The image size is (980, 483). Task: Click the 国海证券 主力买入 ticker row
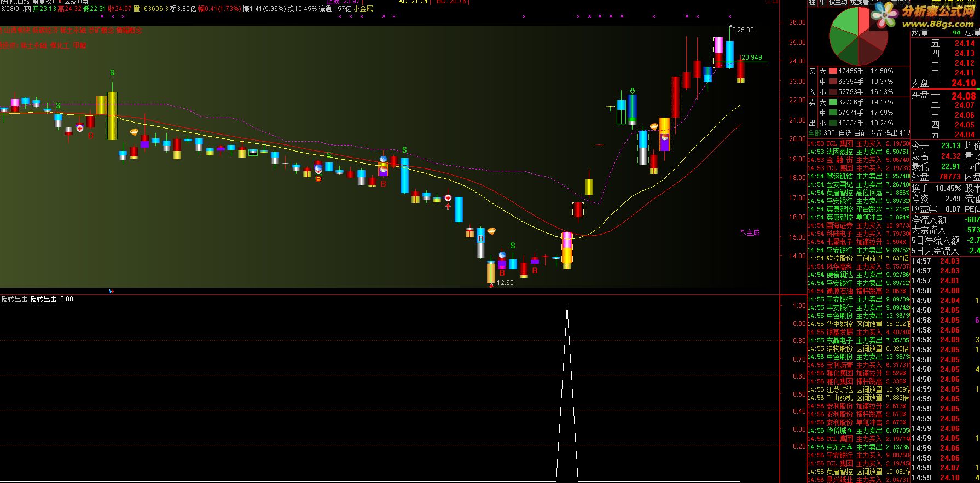click(x=859, y=226)
